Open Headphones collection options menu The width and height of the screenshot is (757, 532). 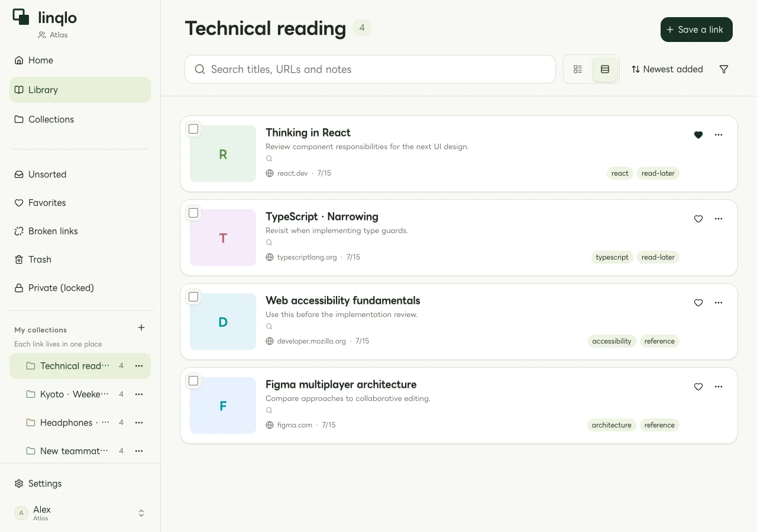139,423
